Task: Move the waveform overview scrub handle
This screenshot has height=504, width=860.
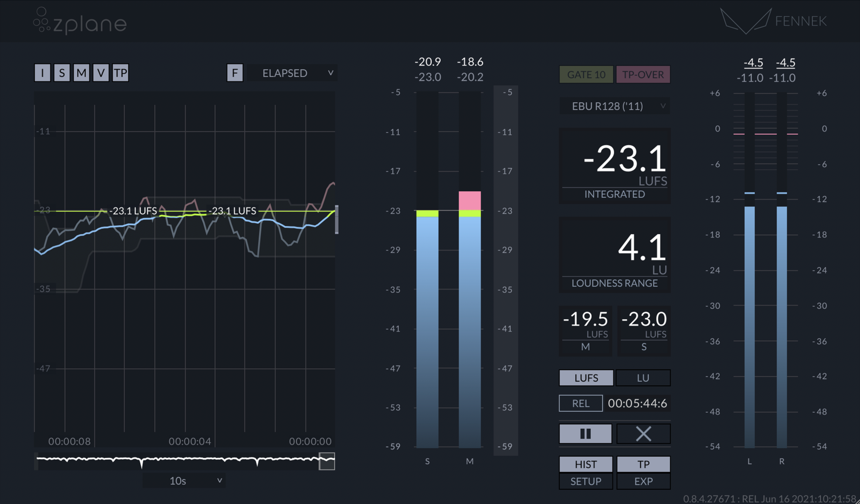Action: (327, 461)
